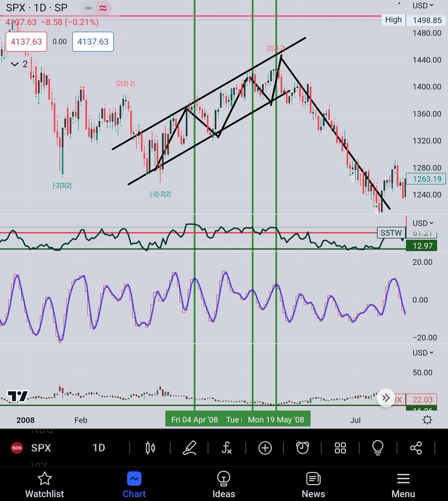The height and width of the screenshot is (501, 448).
Task: Switch to the Ideas tab
Action: tap(223, 484)
